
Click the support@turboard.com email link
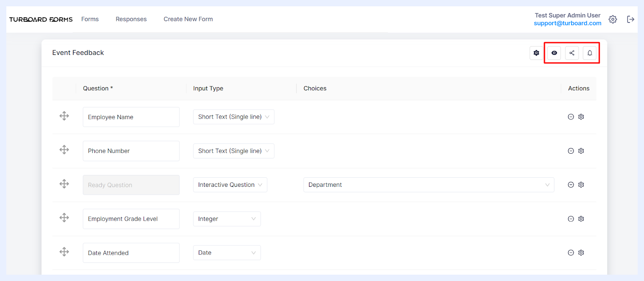[567, 23]
